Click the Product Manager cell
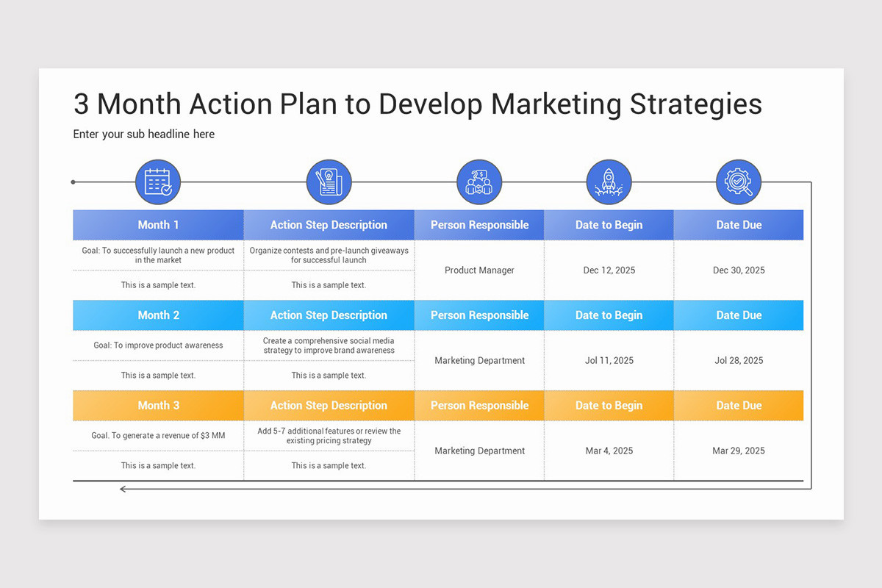The width and height of the screenshot is (882, 588). [479, 270]
